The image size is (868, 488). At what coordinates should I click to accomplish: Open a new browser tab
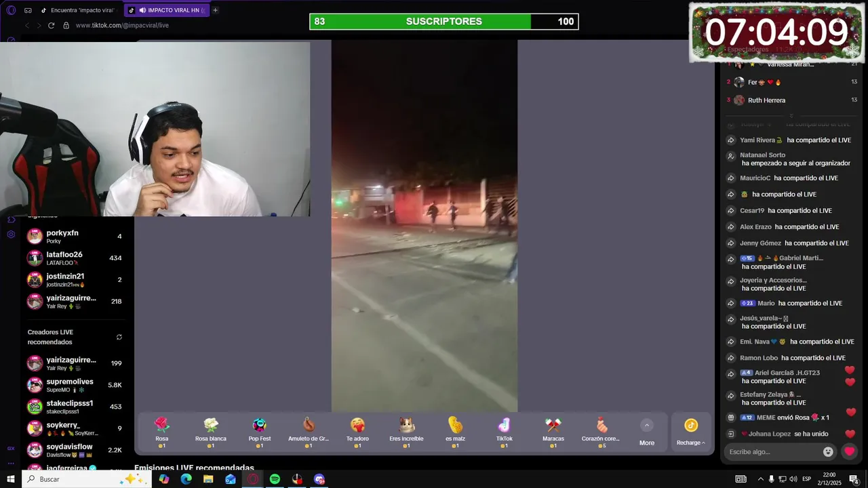216,10
